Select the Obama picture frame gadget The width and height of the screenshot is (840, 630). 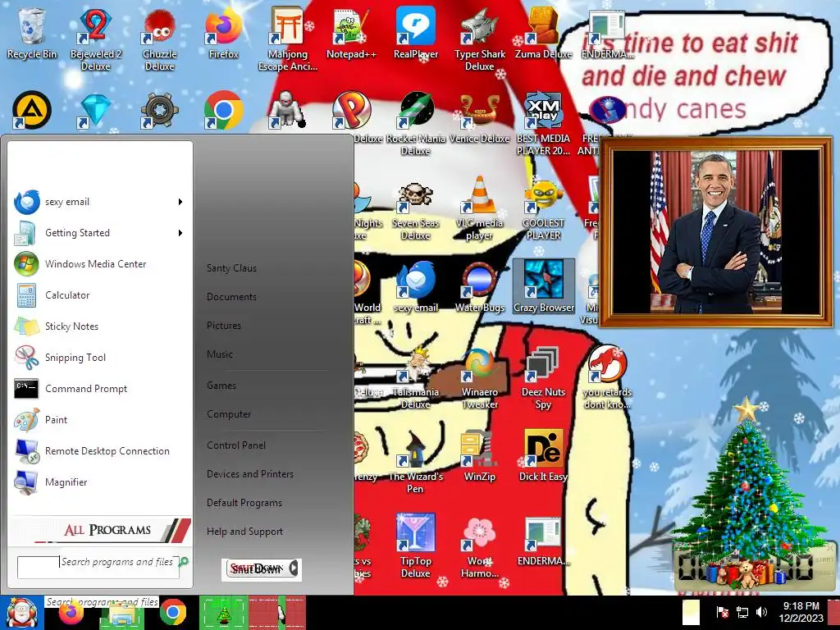click(715, 232)
